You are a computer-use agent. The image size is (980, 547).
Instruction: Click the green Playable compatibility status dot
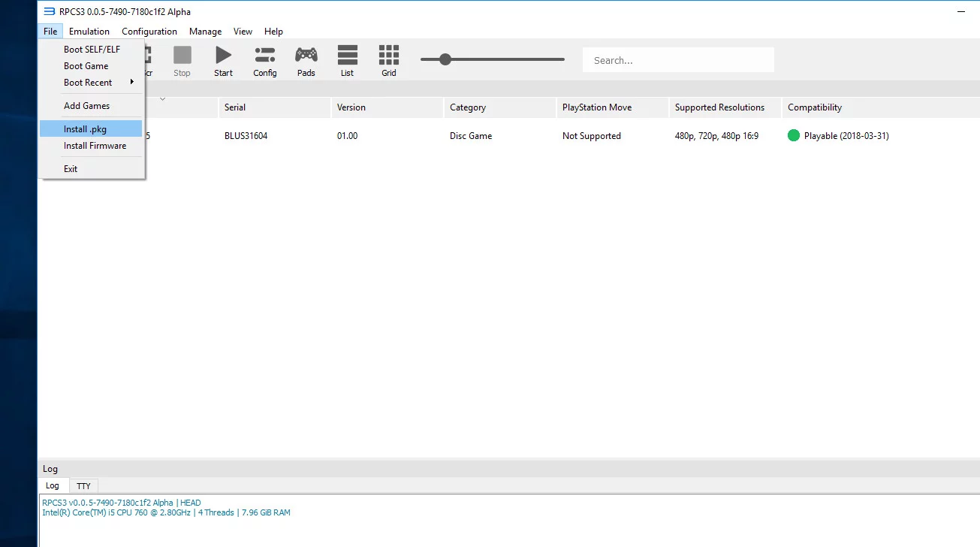tap(794, 136)
